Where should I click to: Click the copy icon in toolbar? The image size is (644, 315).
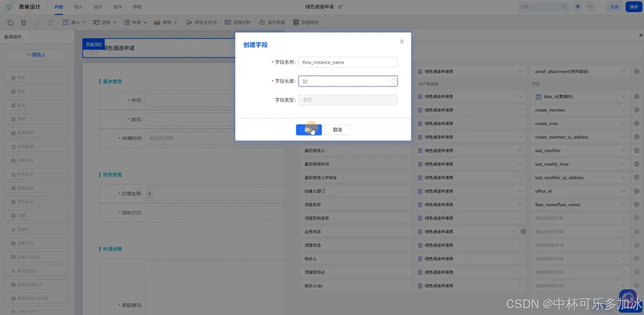coord(10,22)
